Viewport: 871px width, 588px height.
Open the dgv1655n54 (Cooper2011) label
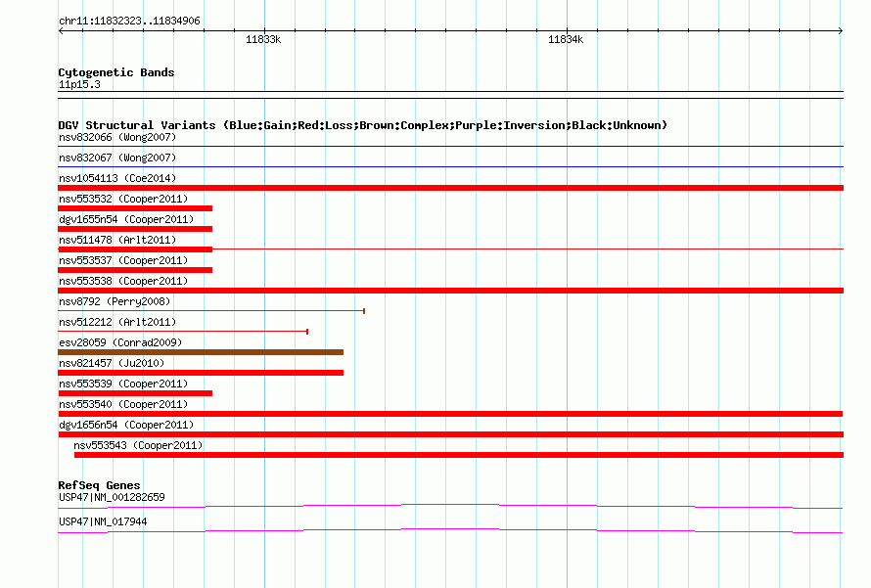tap(126, 219)
